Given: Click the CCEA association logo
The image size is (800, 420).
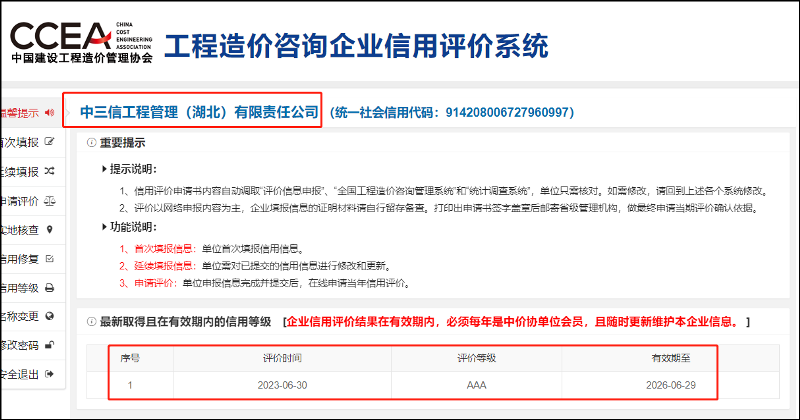Looking at the screenshot, I should [x=80, y=40].
